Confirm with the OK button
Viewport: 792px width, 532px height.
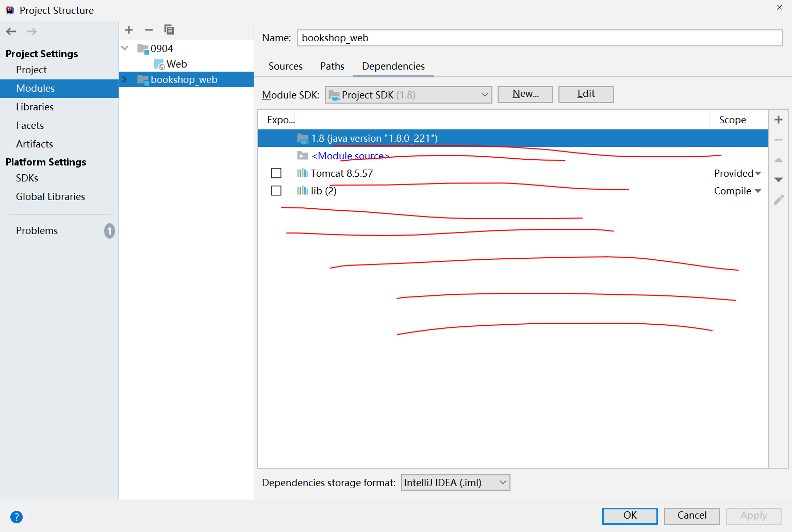(630, 516)
